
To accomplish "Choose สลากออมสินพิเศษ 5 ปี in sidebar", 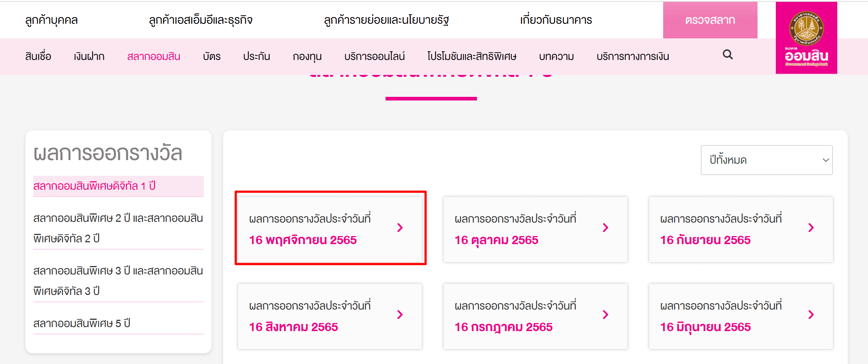I will coord(82,323).
